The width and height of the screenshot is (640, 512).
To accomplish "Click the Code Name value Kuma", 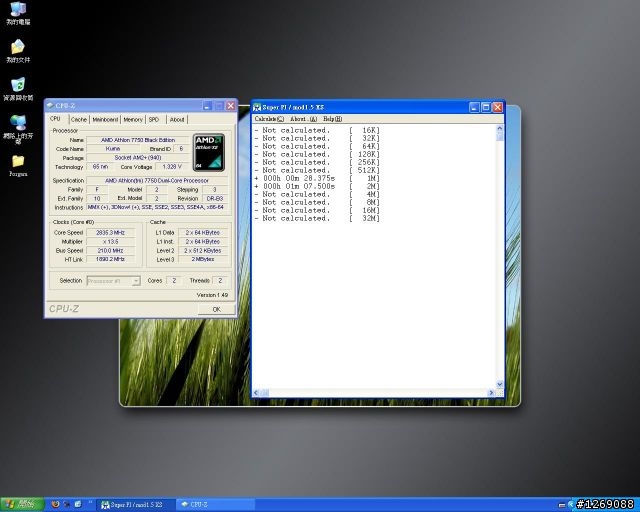I will tap(113, 149).
